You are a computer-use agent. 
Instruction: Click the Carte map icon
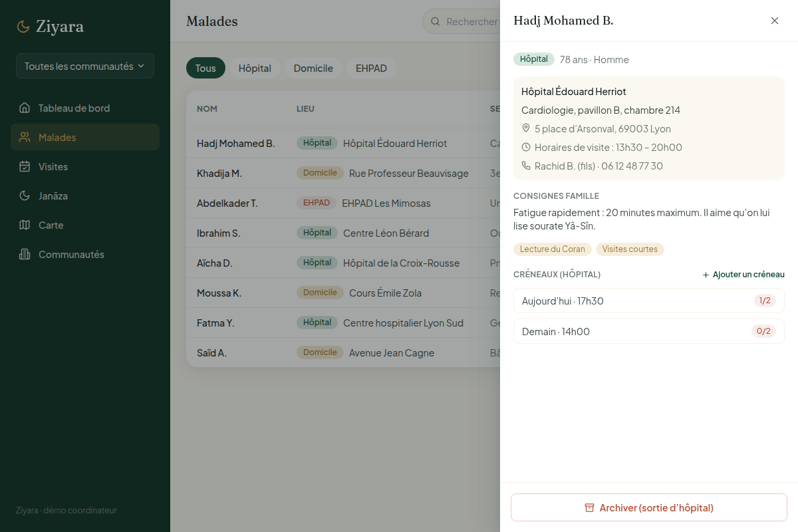(25, 225)
